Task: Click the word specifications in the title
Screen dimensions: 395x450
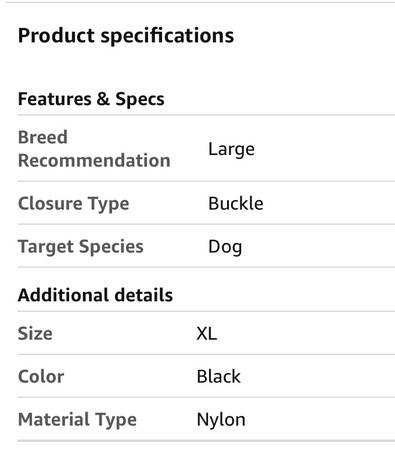Action: (167, 36)
